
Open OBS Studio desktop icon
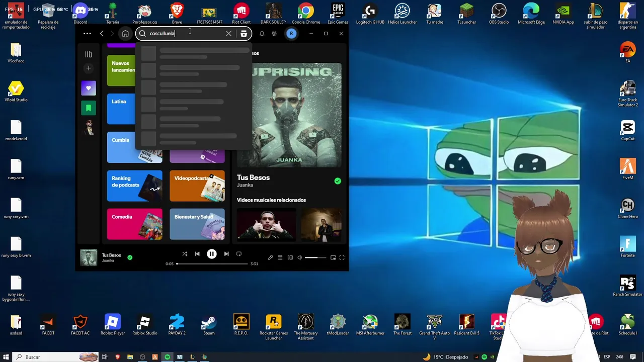tap(499, 14)
